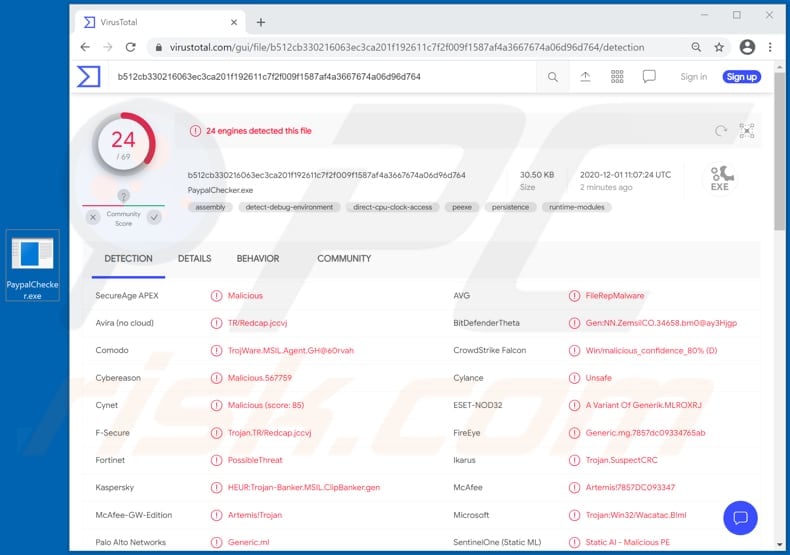Image resolution: width=790 pixels, height=555 pixels.
Task: Click the Unsafe Cylance result
Action: pyautogui.click(x=598, y=378)
